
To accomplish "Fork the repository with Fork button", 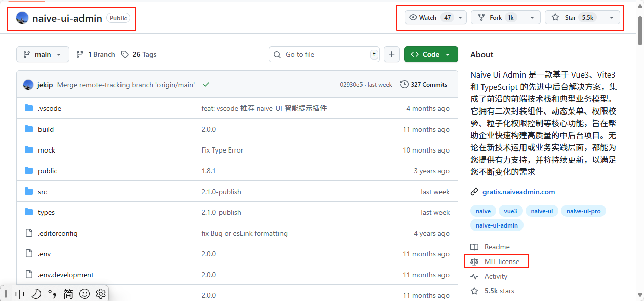I will pos(497,17).
